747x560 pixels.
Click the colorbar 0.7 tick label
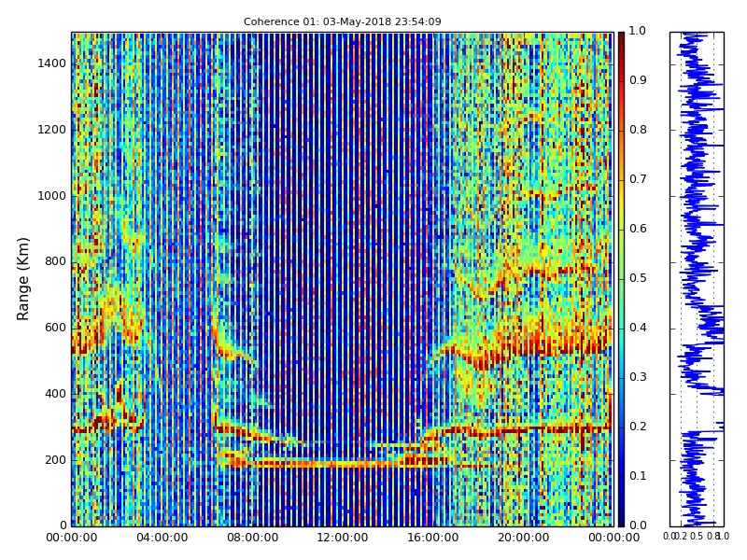(x=638, y=179)
